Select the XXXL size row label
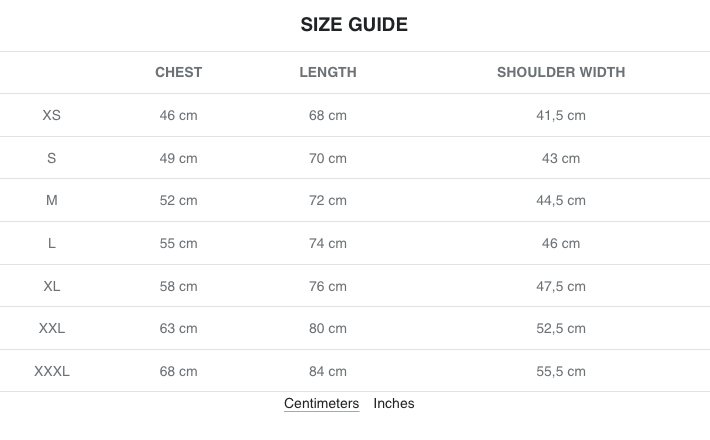This screenshot has height=440, width=710. [52, 371]
